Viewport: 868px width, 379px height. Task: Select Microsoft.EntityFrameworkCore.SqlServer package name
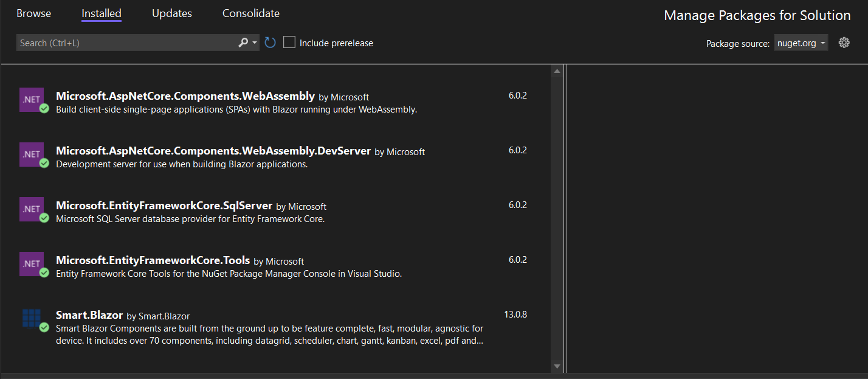[x=164, y=206]
